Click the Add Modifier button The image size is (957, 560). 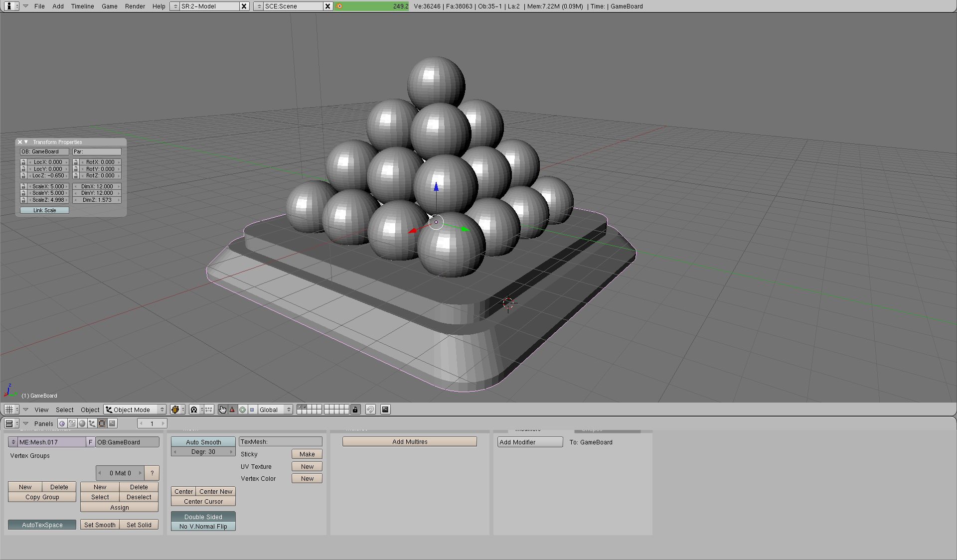click(530, 442)
